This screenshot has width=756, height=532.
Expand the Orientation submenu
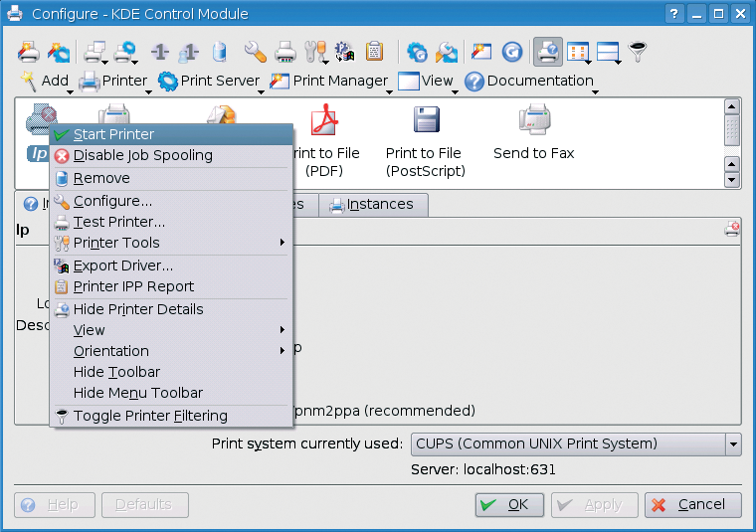point(171,351)
